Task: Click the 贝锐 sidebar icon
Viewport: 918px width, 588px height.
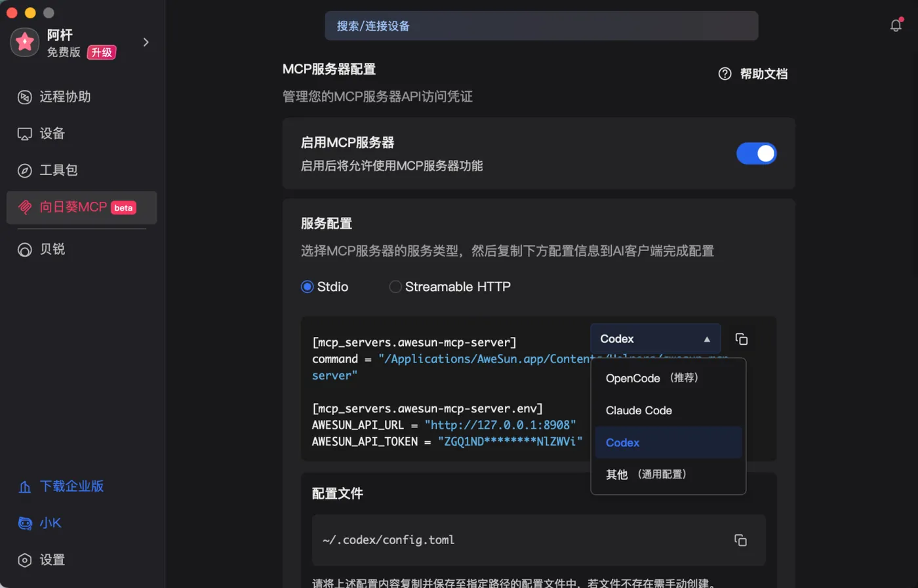Action: pos(25,250)
